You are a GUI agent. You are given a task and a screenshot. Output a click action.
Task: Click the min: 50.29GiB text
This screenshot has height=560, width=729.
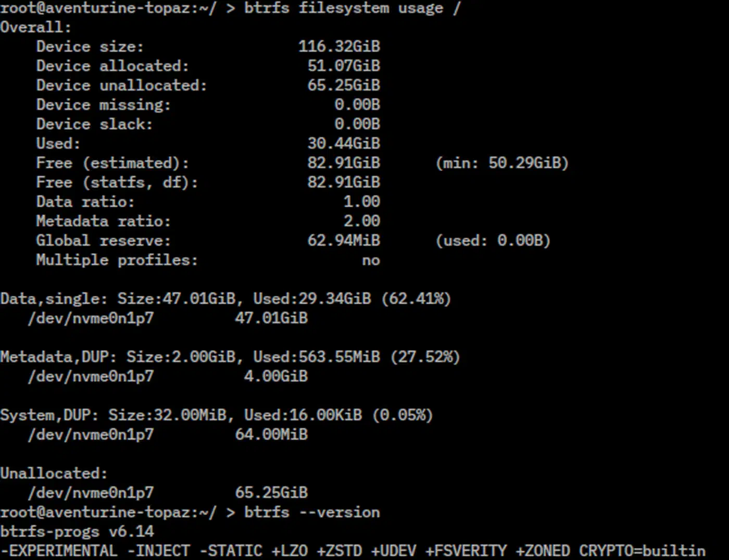[502, 163]
